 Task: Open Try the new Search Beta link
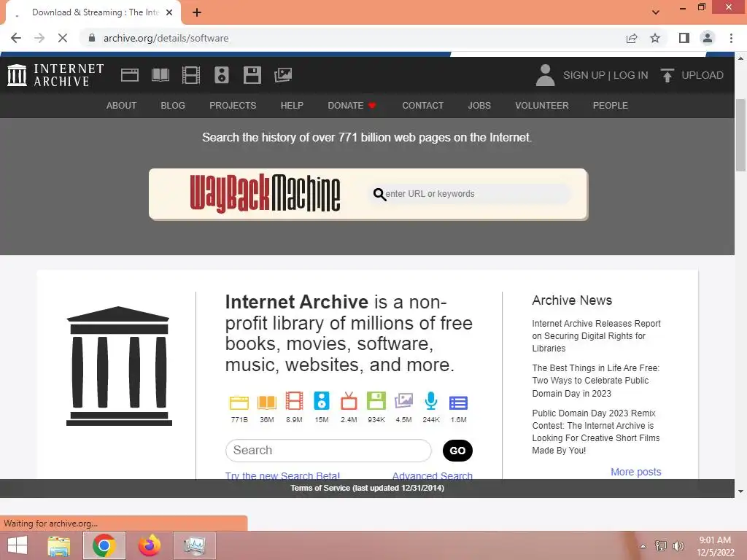(x=282, y=475)
